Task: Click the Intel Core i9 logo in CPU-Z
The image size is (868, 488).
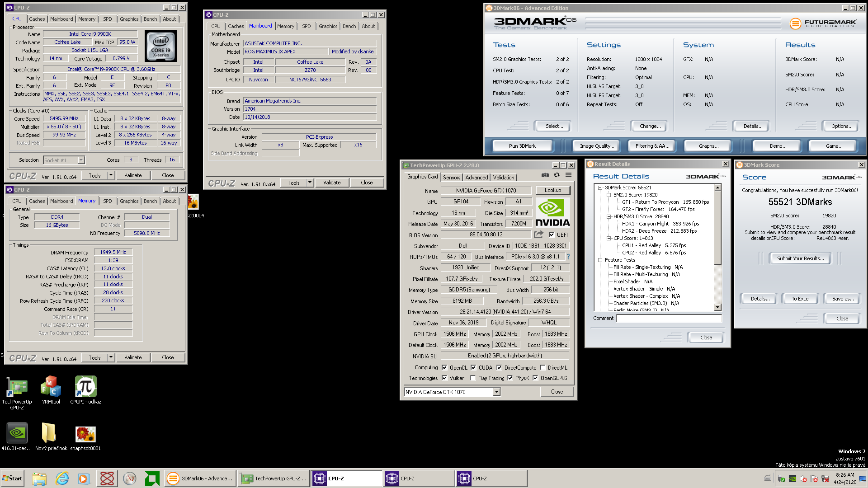Action: [x=161, y=47]
